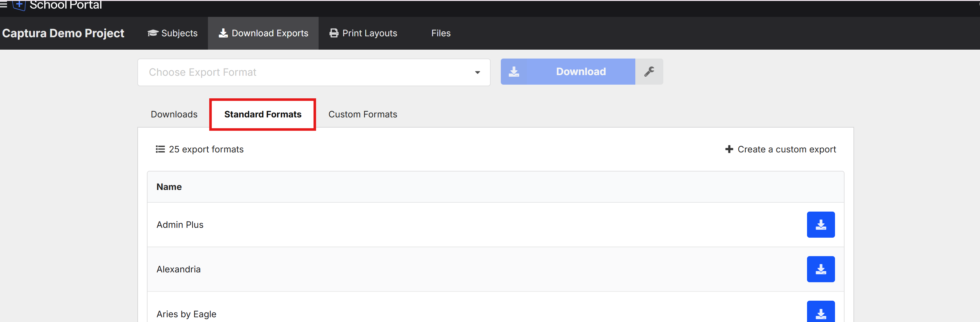The height and width of the screenshot is (322, 980).
Task: Download the Aries by Eagle export
Action: click(x=821, y=313)
